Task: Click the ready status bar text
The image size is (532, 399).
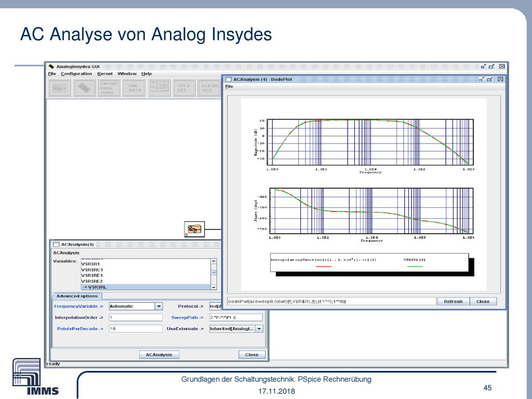Action: 54,364
